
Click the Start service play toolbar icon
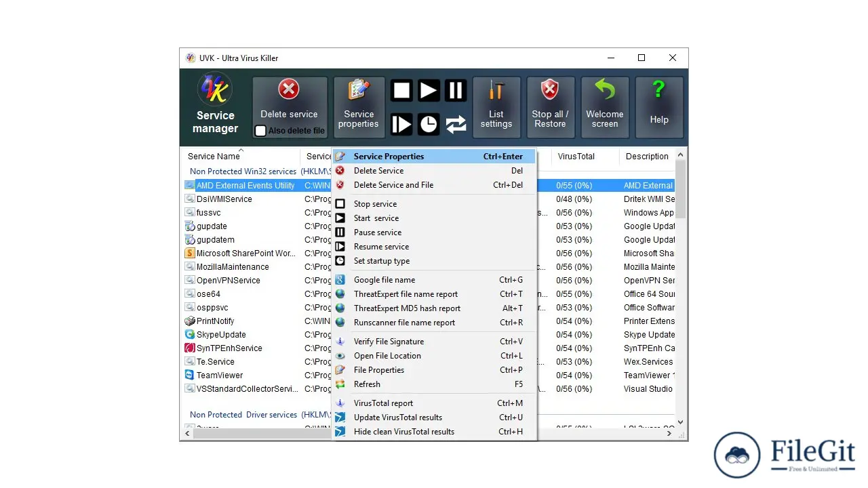(429, 90)
